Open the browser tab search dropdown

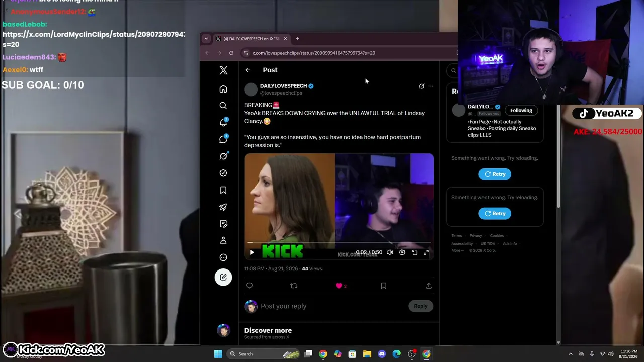click(206, 39)
